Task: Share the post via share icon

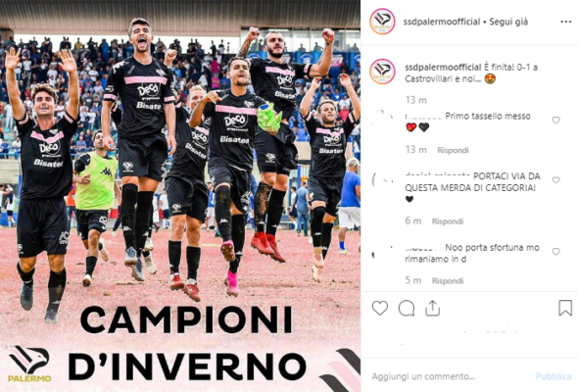Action: pyautogui.click(x=432, y=309)
